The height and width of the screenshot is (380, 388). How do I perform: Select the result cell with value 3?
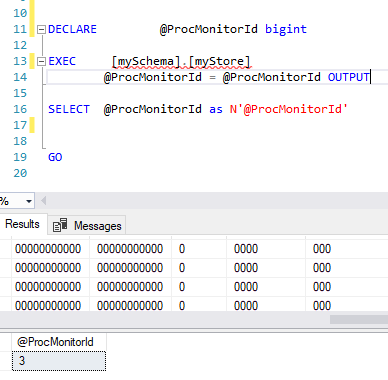click(x=59, y=361)
